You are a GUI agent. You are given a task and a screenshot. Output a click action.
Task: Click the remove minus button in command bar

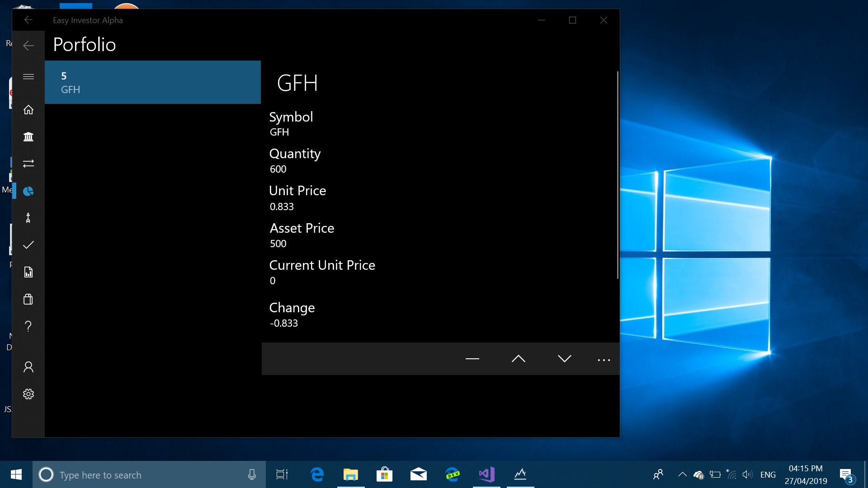coord(472,359)
